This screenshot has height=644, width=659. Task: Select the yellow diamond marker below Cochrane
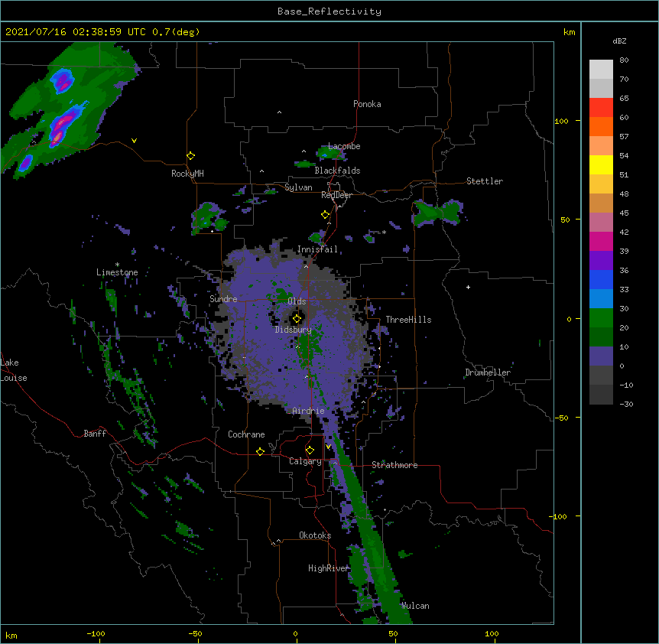(260, 451)
